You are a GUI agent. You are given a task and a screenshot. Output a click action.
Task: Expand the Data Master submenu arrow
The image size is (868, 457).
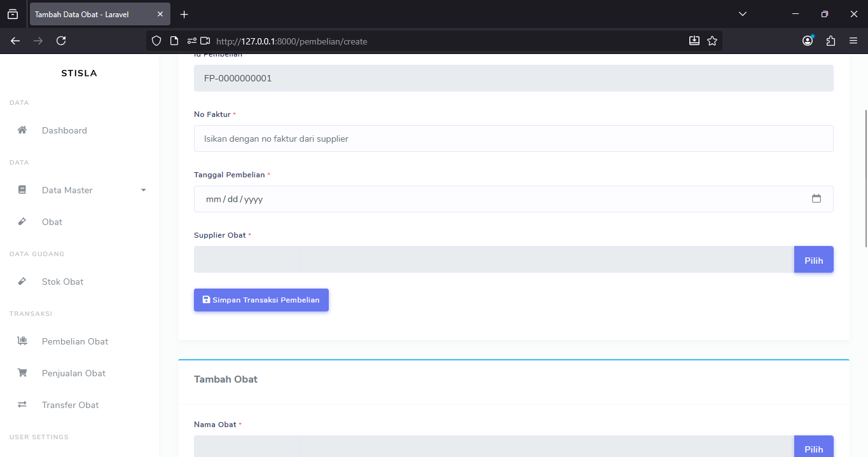click(143, 190)
